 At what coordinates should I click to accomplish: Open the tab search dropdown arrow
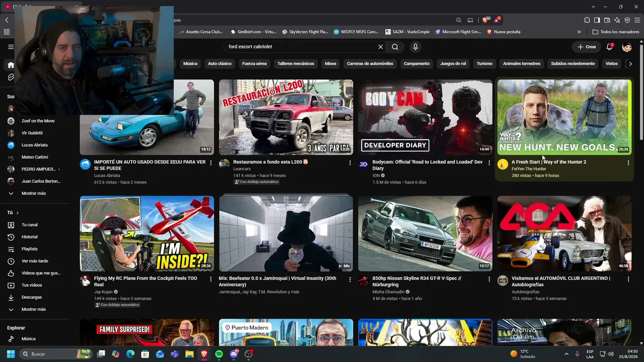pos(593,7)
